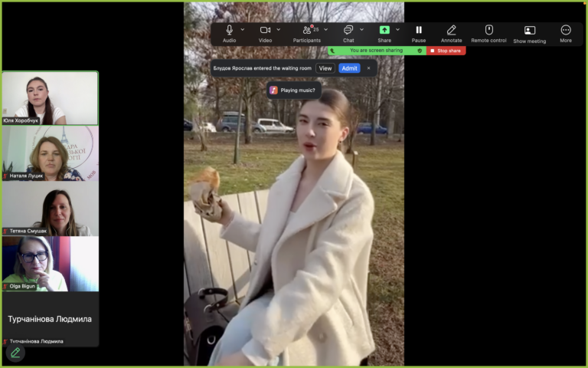Image resolution: width=588 pixels, height=368 pixels.
Task: Open the Chat panel icon
Action: 348,30
